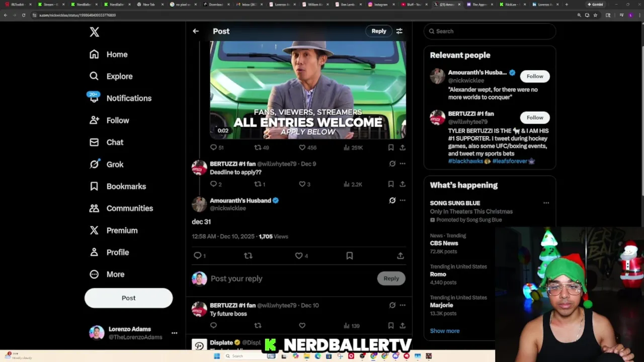
Task: Reply to the Ty future boss post
Action: pos(213,325)
